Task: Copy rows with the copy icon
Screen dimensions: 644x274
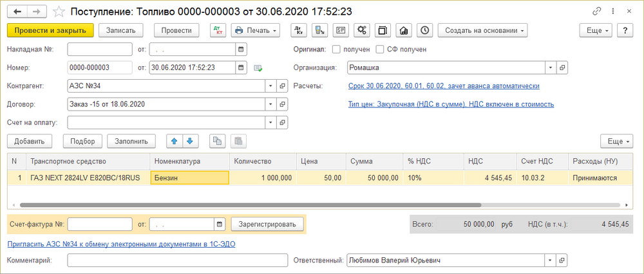Action: (x=217, y=141)
